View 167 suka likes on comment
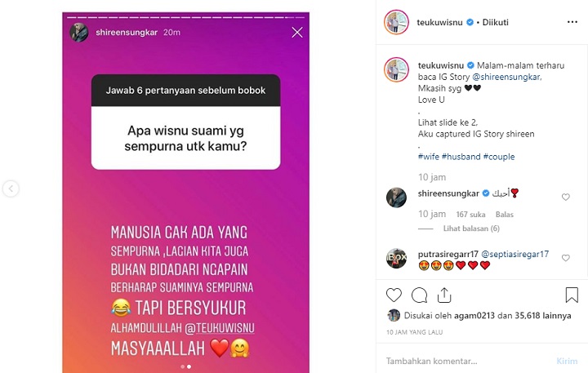Screen dimensions: 588x373 [470, 215]
